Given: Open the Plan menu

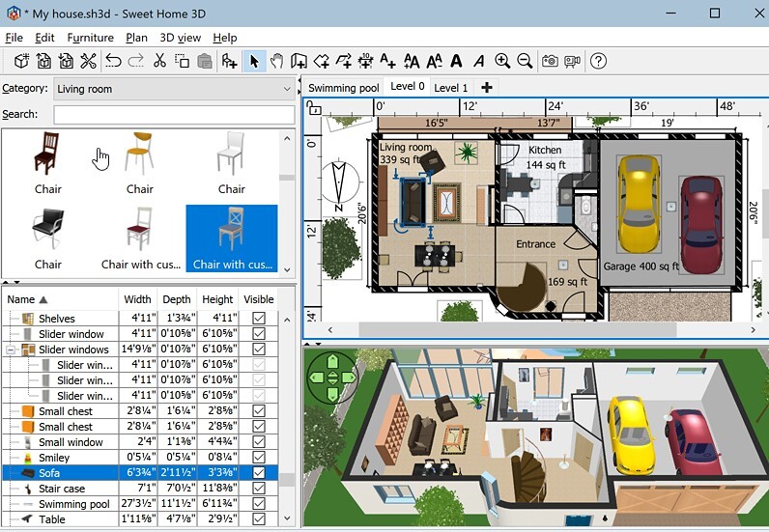Looking at the screenshot, I should pyautogui.click(x=136, y=38).
